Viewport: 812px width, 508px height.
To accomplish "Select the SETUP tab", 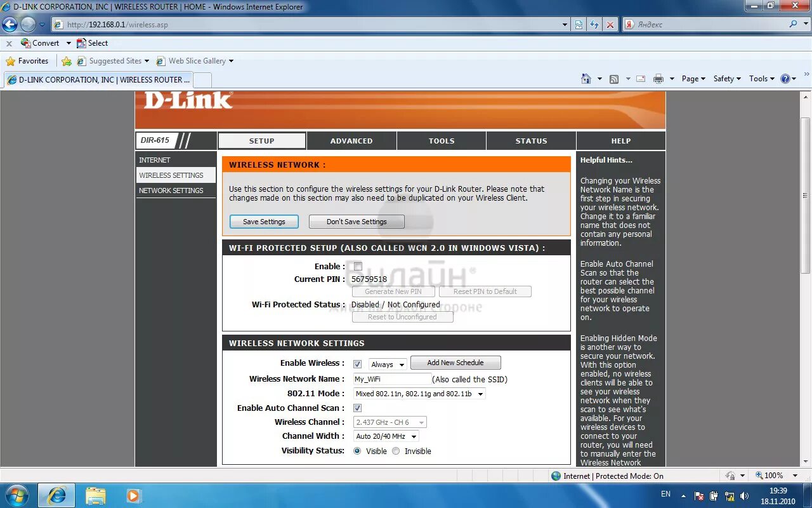I will click(x=262, y=141).
